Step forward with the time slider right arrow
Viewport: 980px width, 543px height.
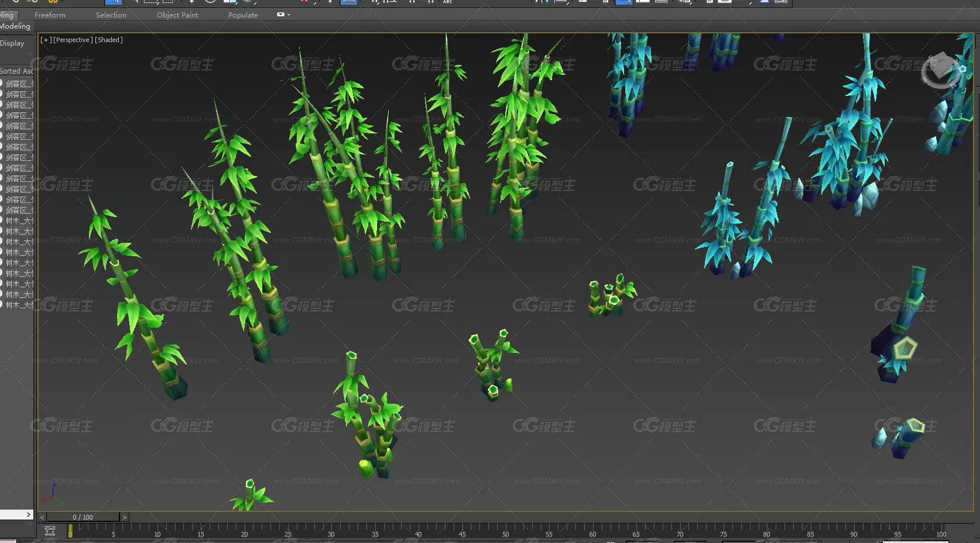[x=124, y=517]
